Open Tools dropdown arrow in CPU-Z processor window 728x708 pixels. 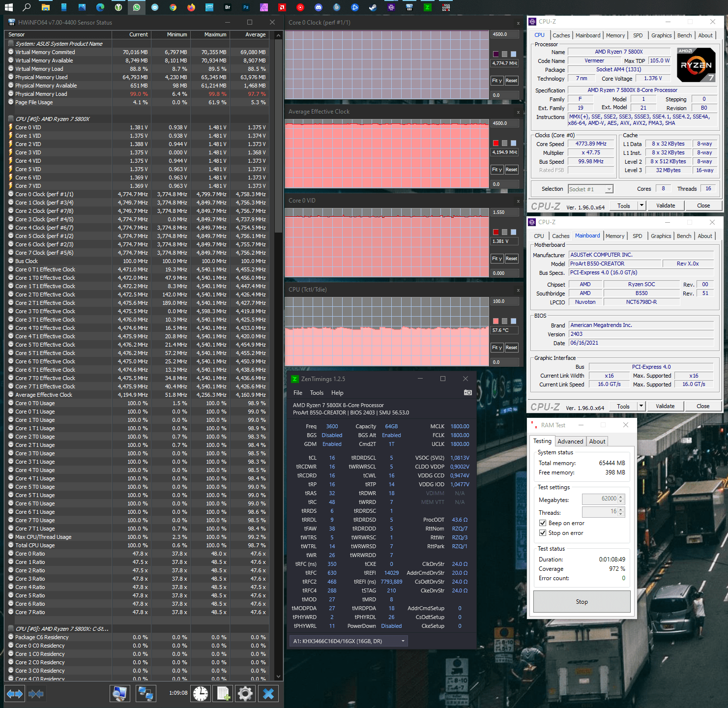click(641, 206)
